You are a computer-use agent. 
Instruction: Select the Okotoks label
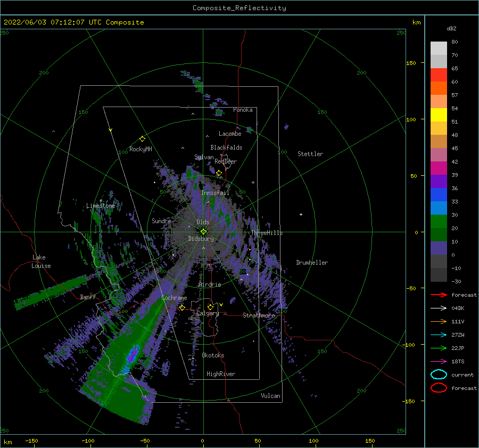213,355
